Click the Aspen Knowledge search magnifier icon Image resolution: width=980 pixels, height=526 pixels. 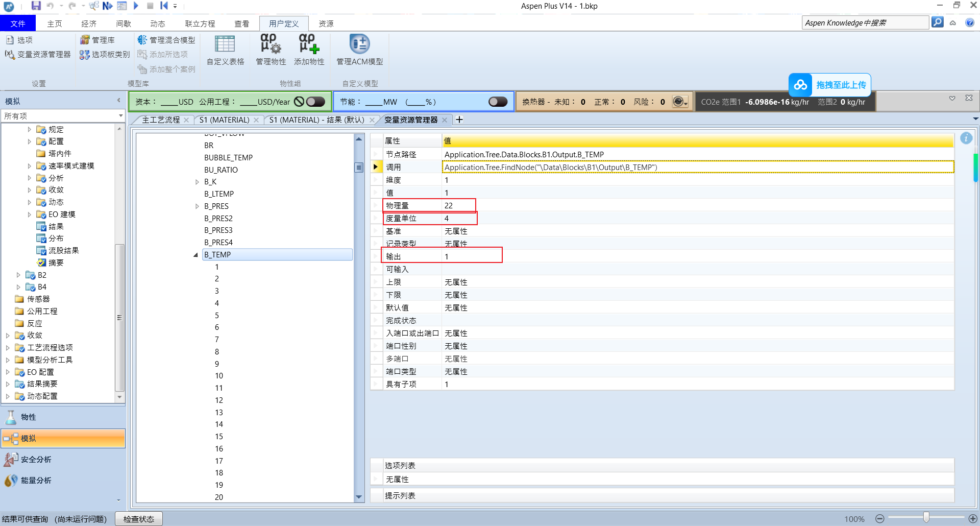[x=937, y=22]
